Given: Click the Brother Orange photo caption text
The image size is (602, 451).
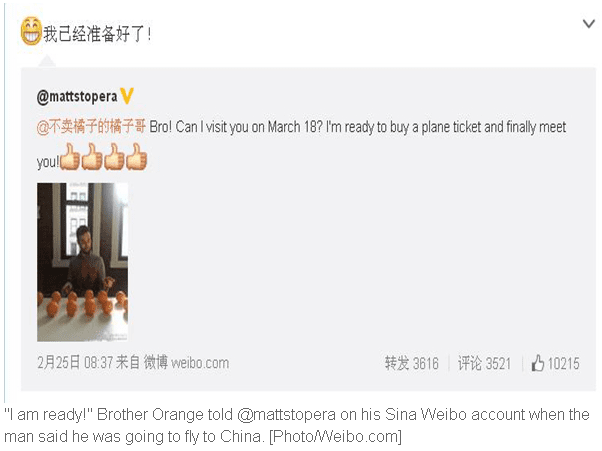Looking at the screenshot, I should coord(296,425).
